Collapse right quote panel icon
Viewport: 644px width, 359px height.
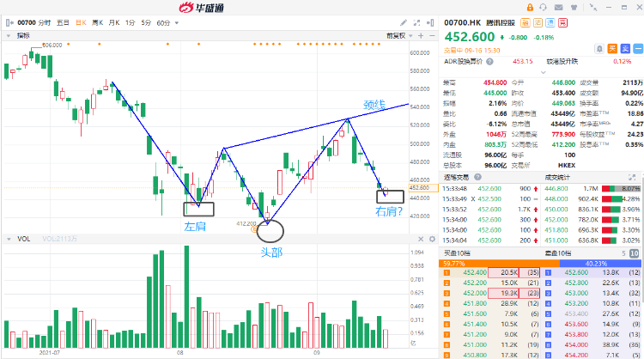point(430,23)
